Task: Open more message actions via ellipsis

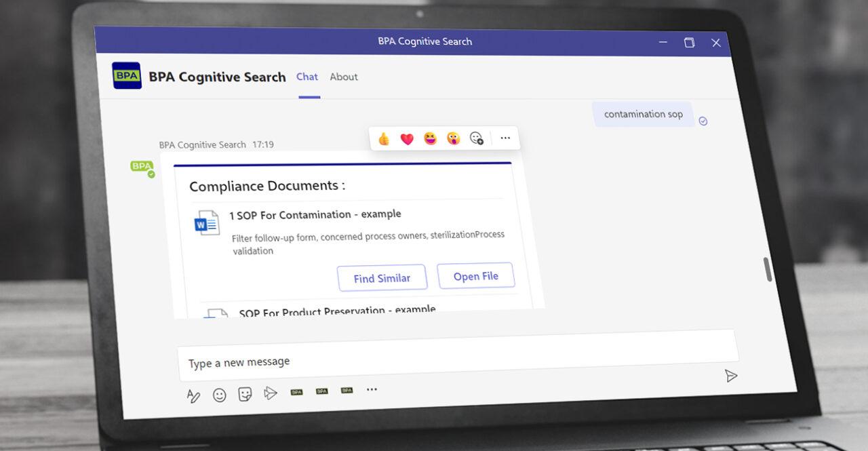Action: coord(505,138)
